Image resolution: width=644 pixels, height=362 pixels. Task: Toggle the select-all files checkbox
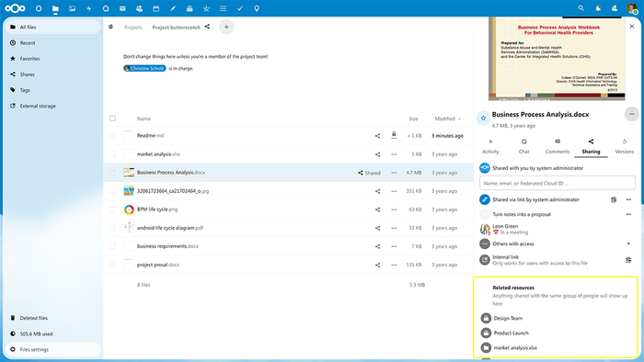112,119
